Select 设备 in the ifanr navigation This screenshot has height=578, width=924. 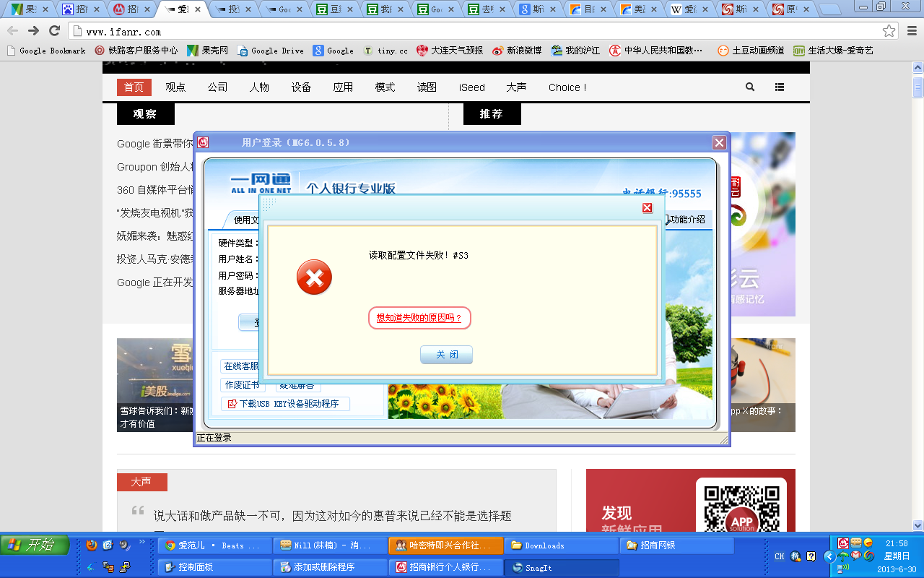point(301,87)
